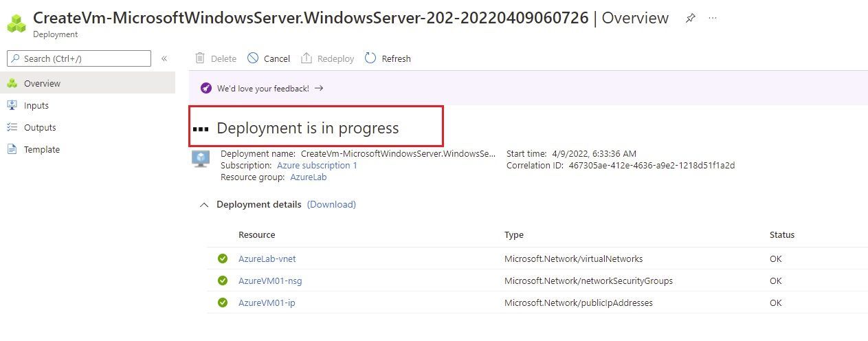The width and height of the screenshot is (868, 341).
Task: Click the Delete toolbar button
Action: coord(216,58)
